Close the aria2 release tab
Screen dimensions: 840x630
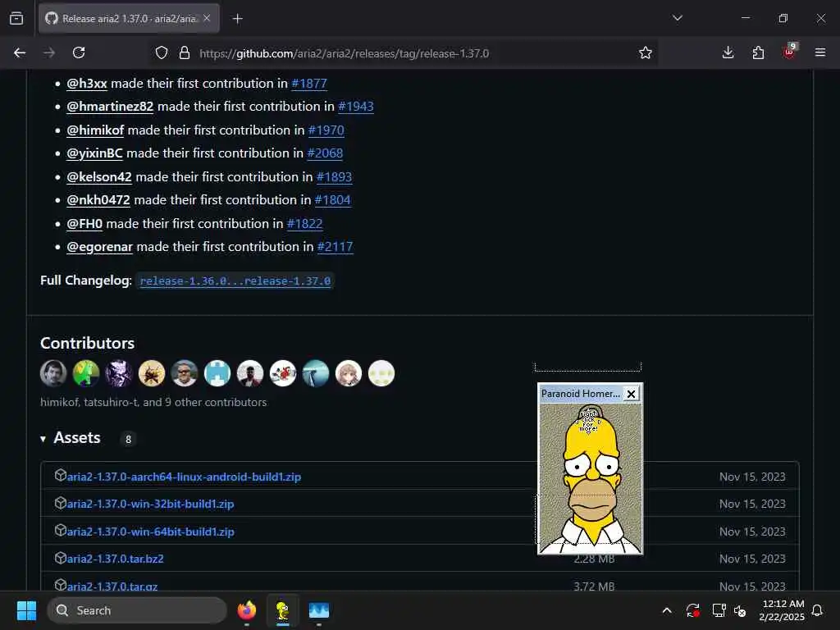click(207, 18)
